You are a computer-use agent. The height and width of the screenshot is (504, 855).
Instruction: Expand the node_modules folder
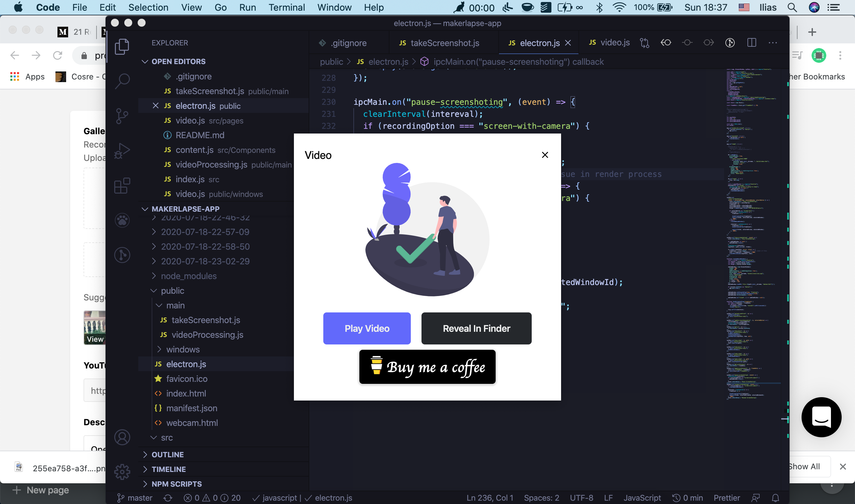click(188, 276)
